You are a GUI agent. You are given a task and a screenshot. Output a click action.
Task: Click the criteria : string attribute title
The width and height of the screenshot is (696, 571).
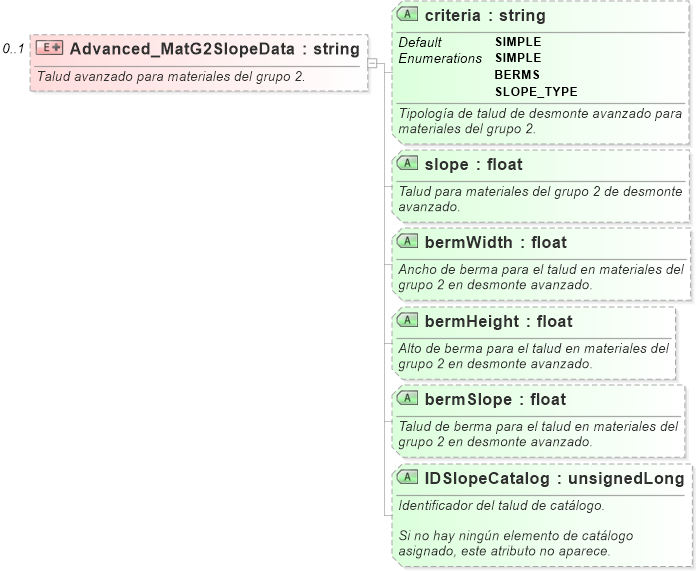(x=485, y=16)
